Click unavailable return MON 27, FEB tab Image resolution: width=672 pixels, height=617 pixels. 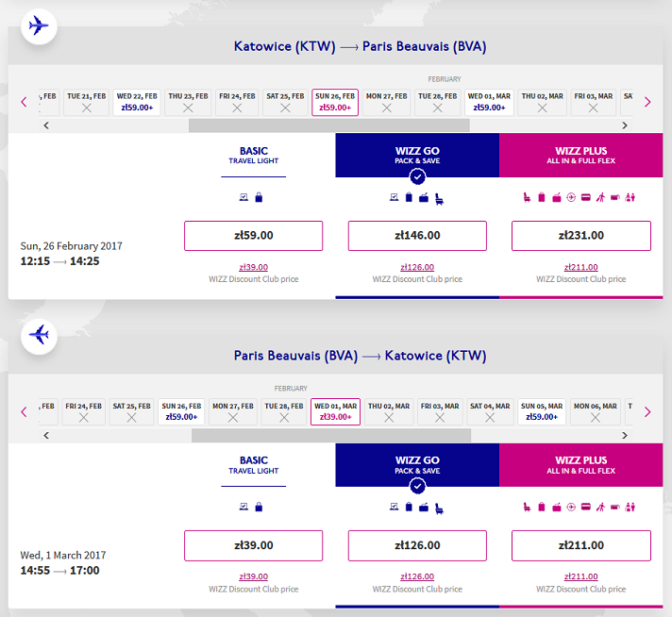pyautogui.click(x=233, y=411)
